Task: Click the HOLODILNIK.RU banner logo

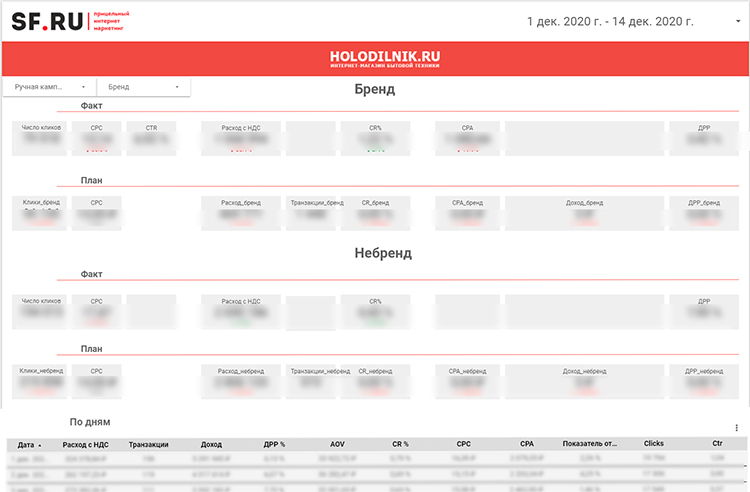Action: (385, 59)
